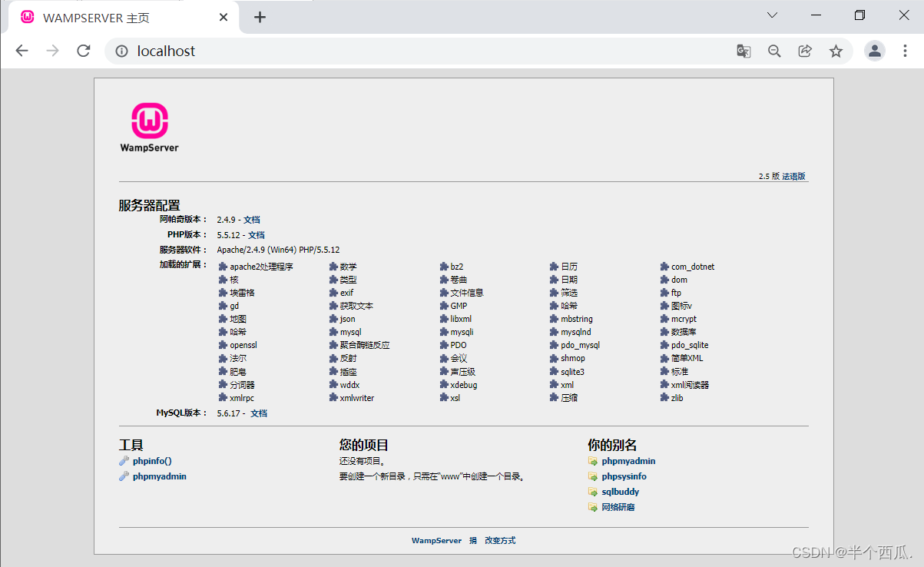Open the Apache version 文档 link
The height and width of the screenshot is (567, 924).
coord(252,220)
